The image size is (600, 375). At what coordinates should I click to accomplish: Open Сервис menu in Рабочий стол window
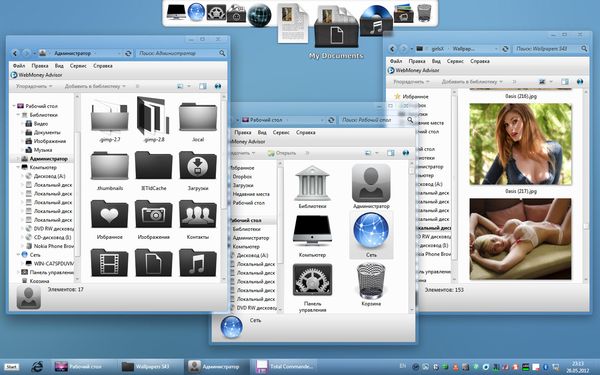(x=281, y=132)
